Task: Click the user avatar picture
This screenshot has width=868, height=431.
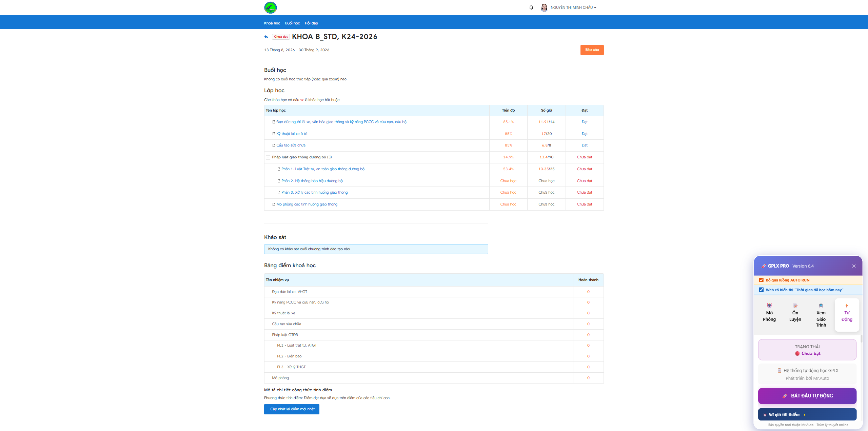Action: 544,7
